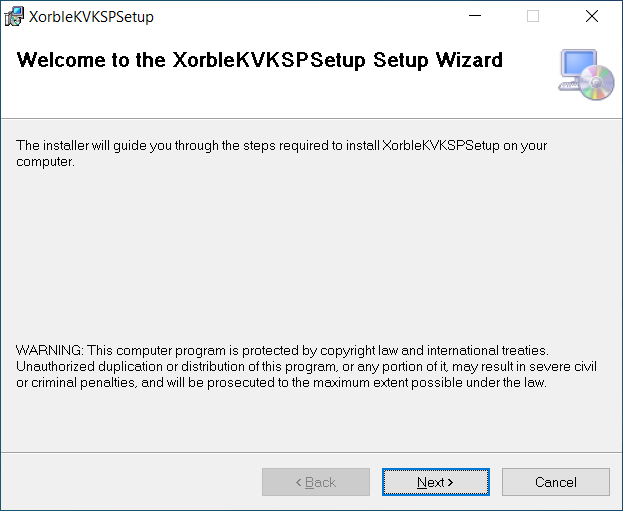
Task: Click the CD disc in the banner graphic
Action: point(598,82)
